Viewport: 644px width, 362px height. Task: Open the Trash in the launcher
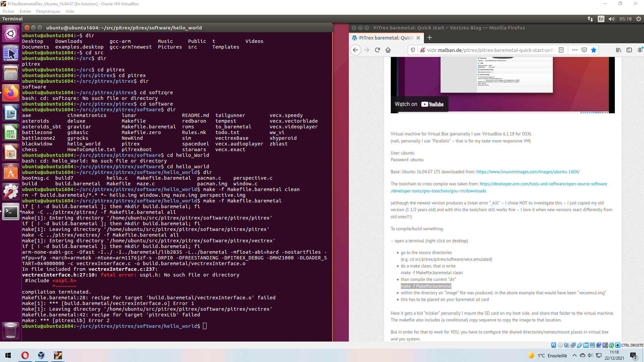tap(10, 330)
